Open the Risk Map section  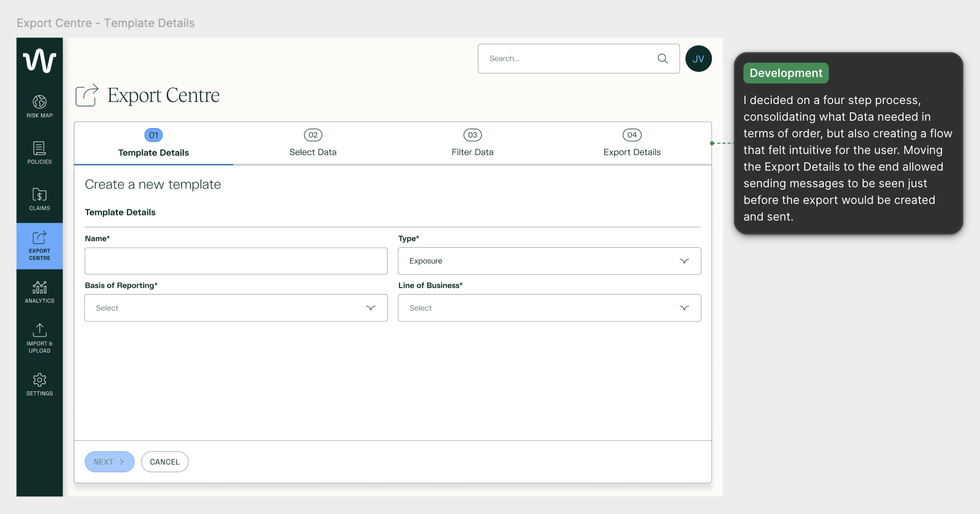click(x=40, y=107)
